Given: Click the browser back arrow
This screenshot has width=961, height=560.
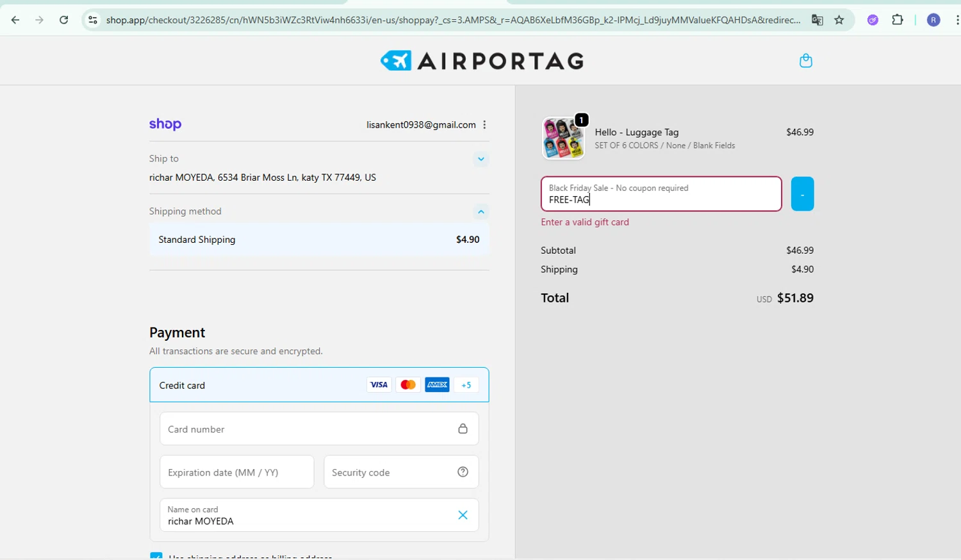Looking at the screenshot, I should (x=15, y=20).
